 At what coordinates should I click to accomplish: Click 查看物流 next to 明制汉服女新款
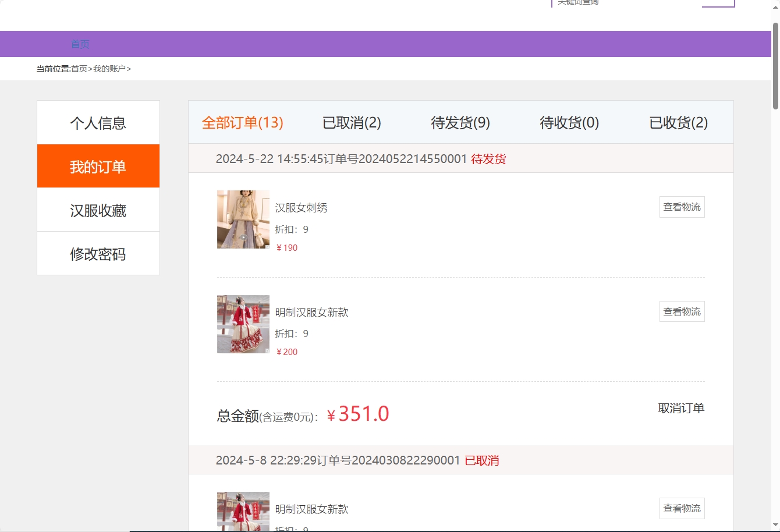pos(682,311)
